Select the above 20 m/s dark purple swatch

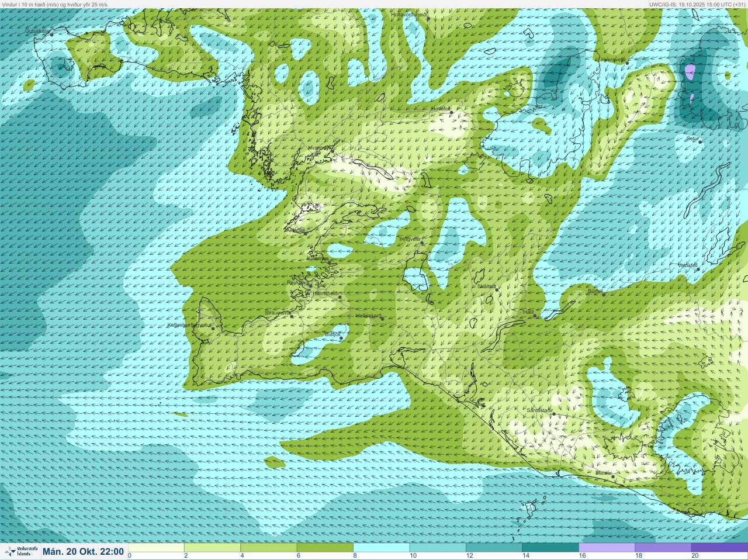tap(719, 548)
